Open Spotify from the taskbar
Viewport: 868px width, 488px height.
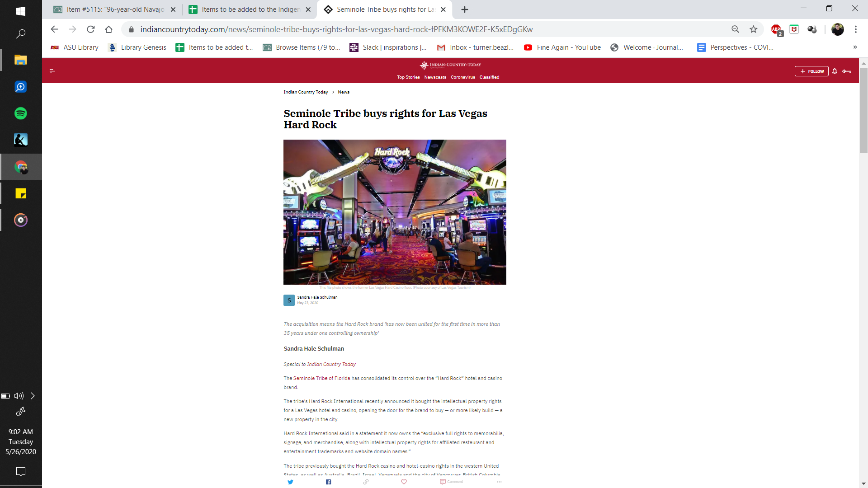point(21,113)
